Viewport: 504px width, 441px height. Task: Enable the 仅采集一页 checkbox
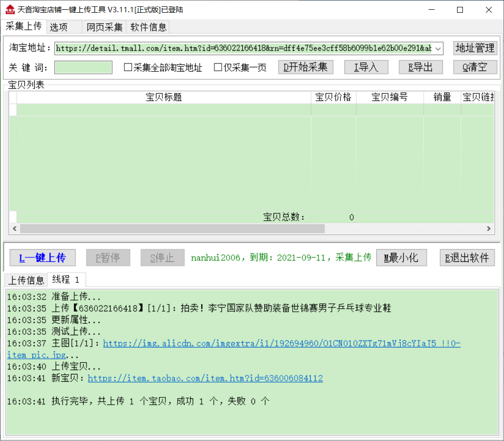click(218, 68)
